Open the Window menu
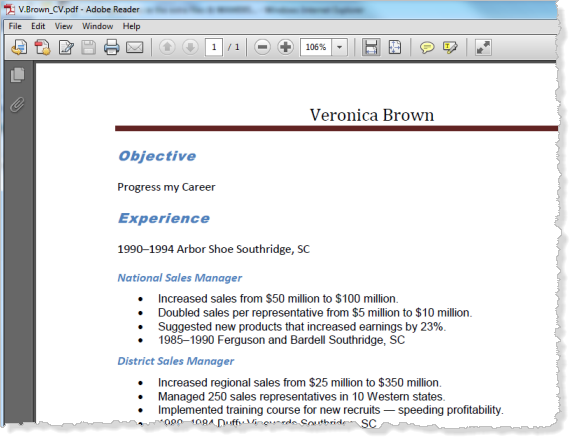574x441 pixels. pos(97,26)
